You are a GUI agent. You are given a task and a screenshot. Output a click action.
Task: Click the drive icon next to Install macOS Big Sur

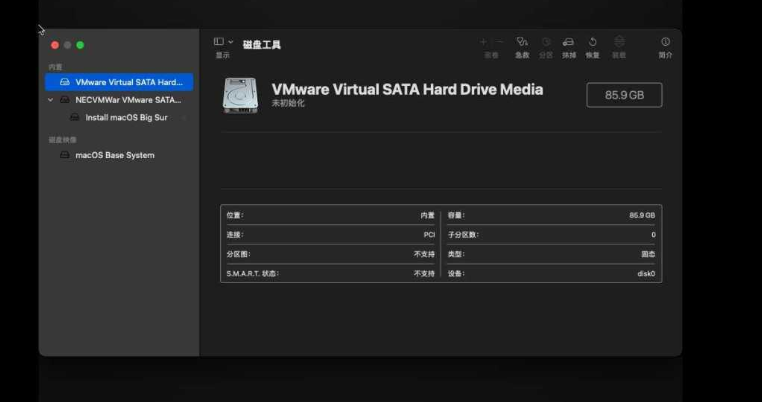tap(74, 118)
